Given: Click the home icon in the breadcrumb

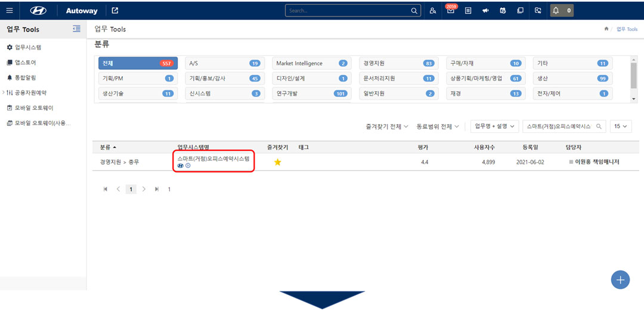Looking at the screenshot, I should [x=606, y=29].
